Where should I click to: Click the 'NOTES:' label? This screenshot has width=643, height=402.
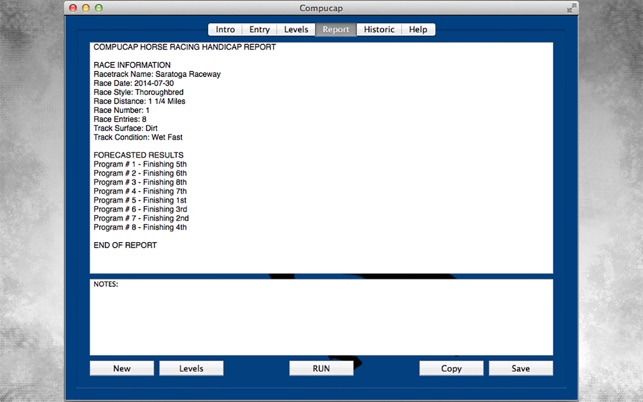point(106,284)
